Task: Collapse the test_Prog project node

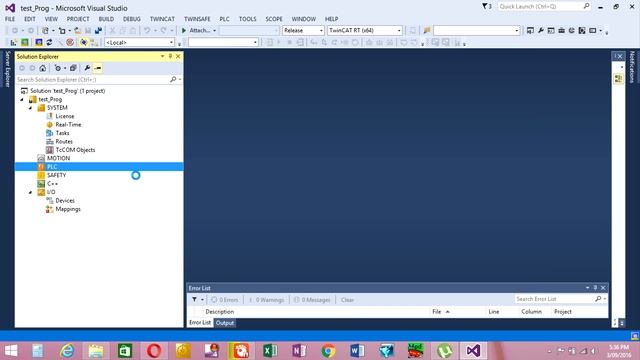Action: 22,100
